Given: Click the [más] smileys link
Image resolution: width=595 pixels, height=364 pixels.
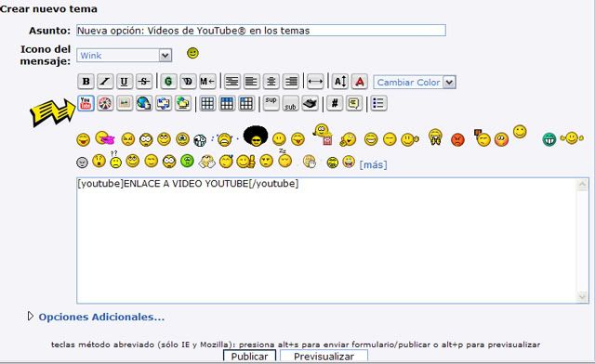Looking at the screenshot, I should [373, 164].
